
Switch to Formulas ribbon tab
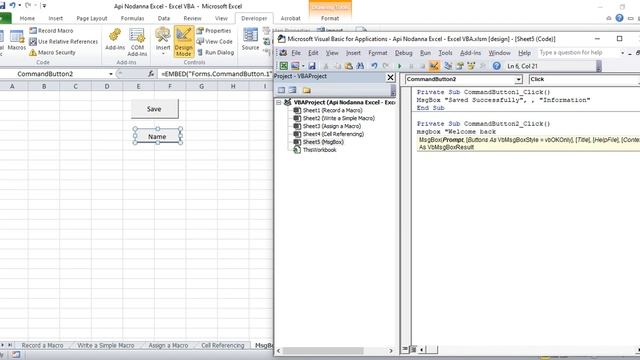(x=132, y=18)
